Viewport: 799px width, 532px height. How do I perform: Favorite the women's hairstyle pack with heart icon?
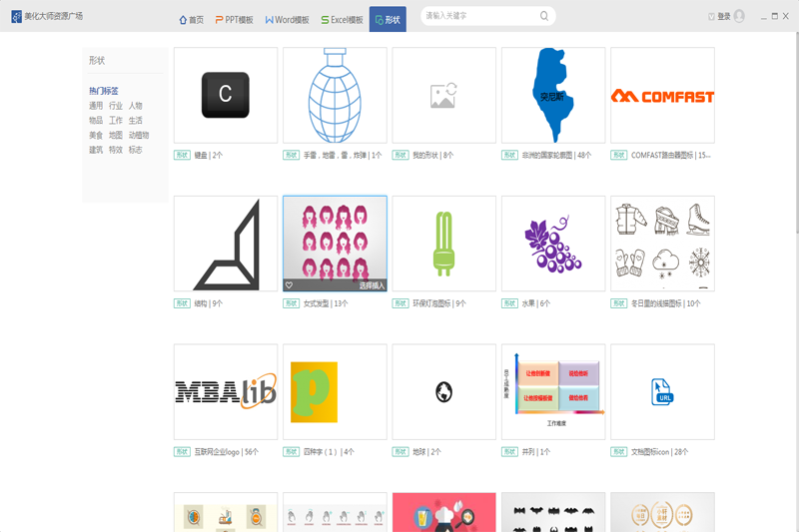289,285
